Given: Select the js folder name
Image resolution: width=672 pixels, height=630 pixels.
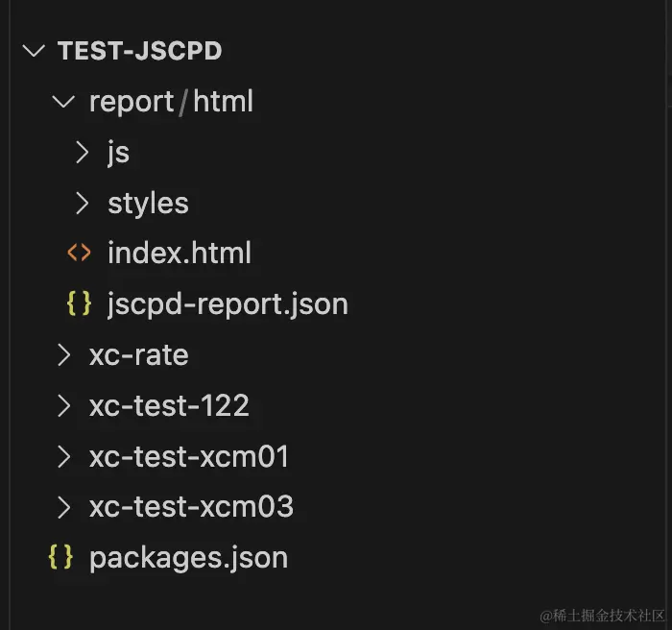Looking at the screenshot, I should point(118,153).
